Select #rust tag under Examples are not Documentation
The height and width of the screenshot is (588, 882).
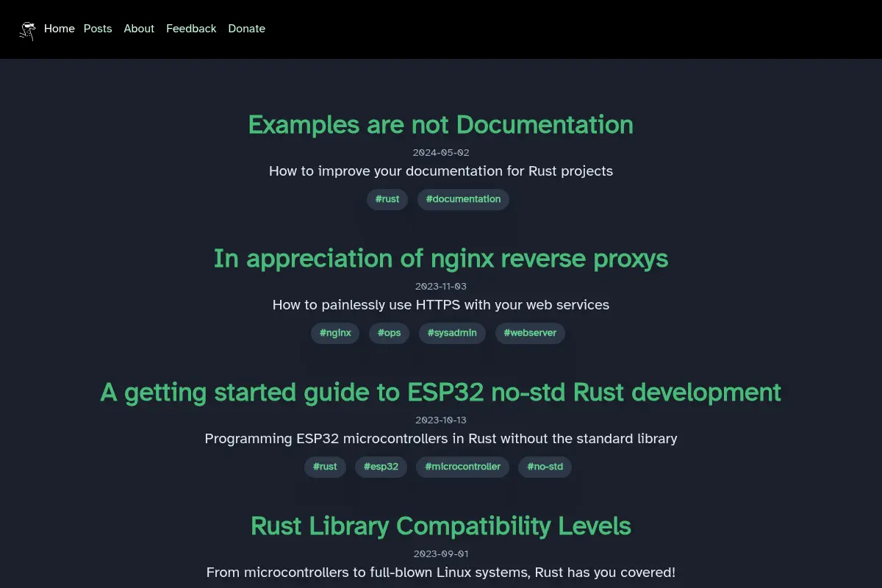(387, 199)
